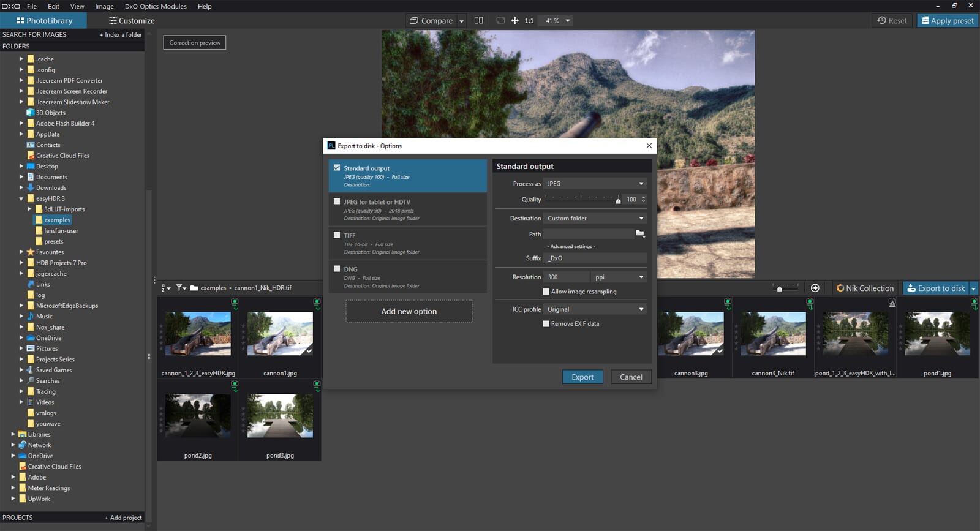Select the Network icon in folders
The image size is (980, 531).
(x=23, y=445)
